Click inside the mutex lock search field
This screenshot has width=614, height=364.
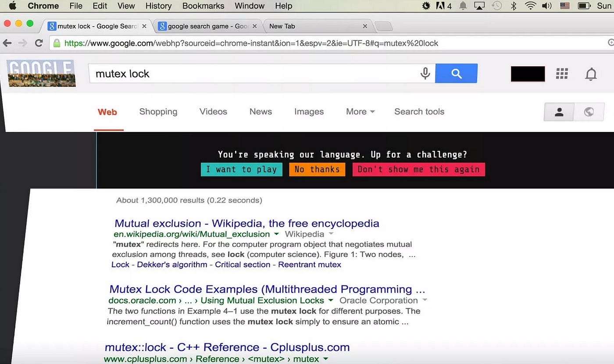219,73
